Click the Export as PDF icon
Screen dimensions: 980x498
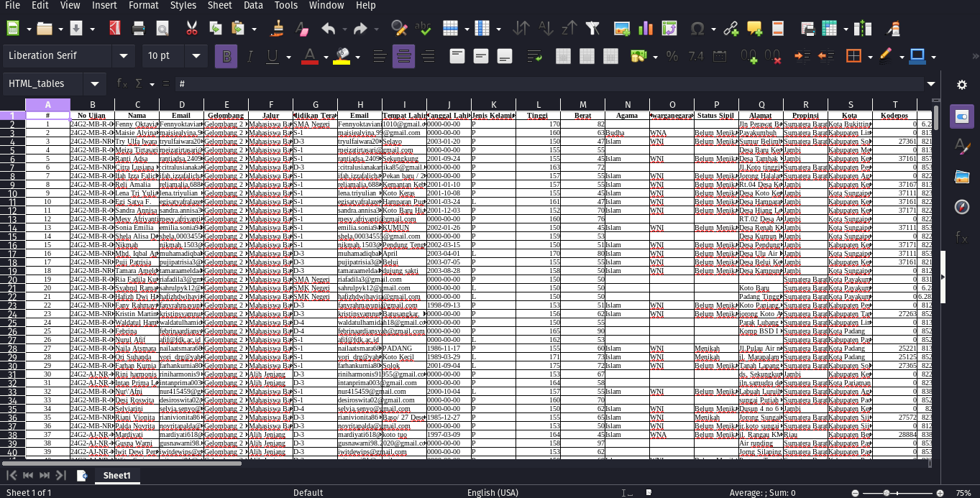pyautogui.click(x=114, y=29)
